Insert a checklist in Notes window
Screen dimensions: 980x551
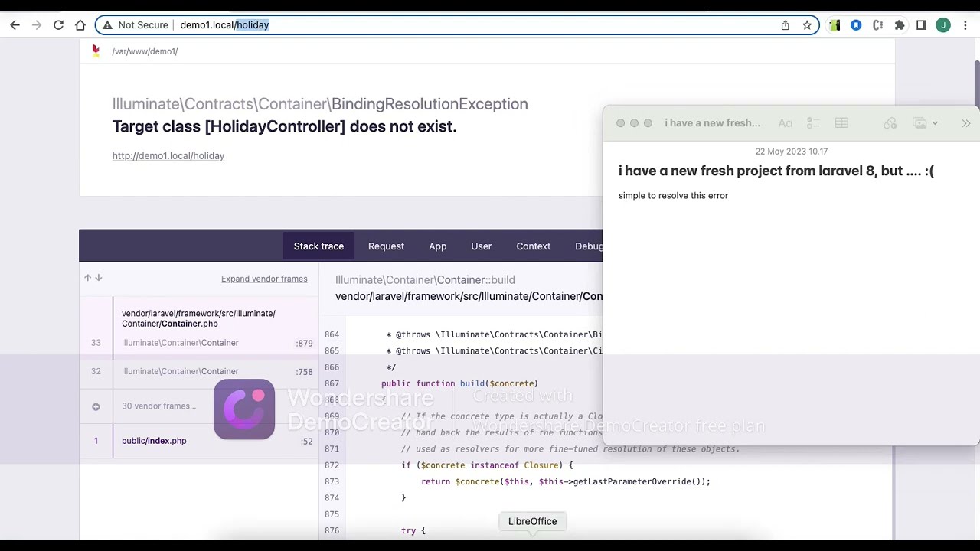tap(813, 123)
